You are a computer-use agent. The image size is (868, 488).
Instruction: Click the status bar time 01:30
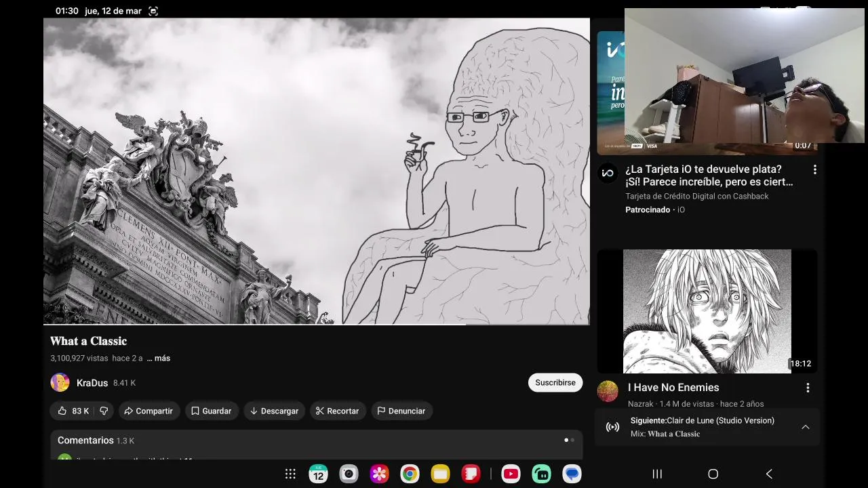pyautogui.click(x=67, y=11)
